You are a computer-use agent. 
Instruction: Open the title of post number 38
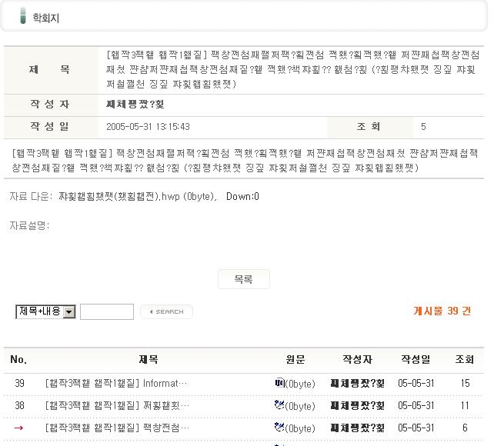coord(117,405)
